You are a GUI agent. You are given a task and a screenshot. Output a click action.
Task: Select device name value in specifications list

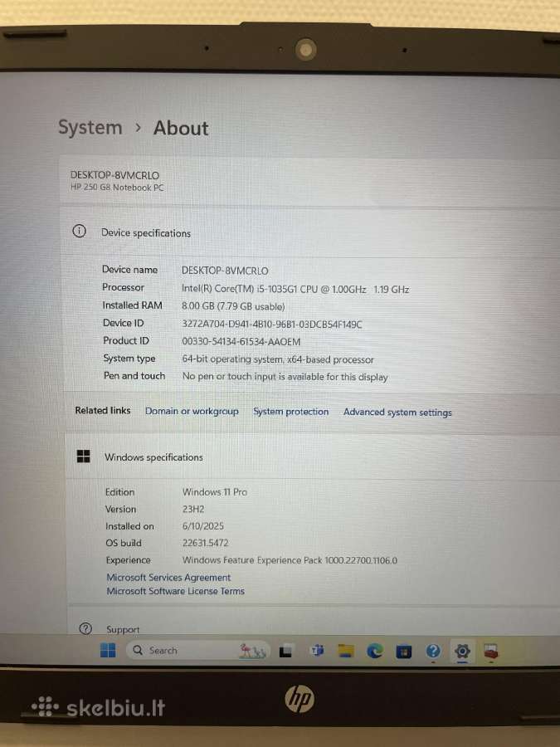coord(225,271)
